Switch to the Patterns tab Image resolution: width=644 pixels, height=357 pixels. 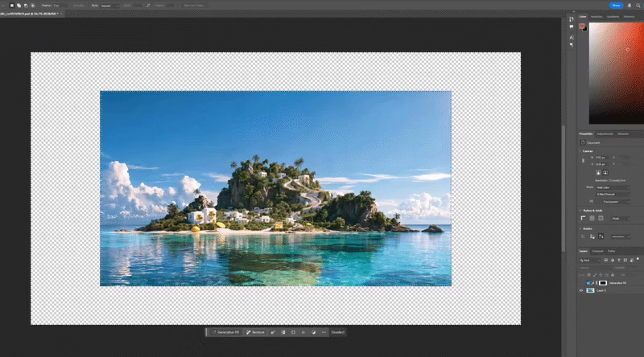click(x=629, y=17)
